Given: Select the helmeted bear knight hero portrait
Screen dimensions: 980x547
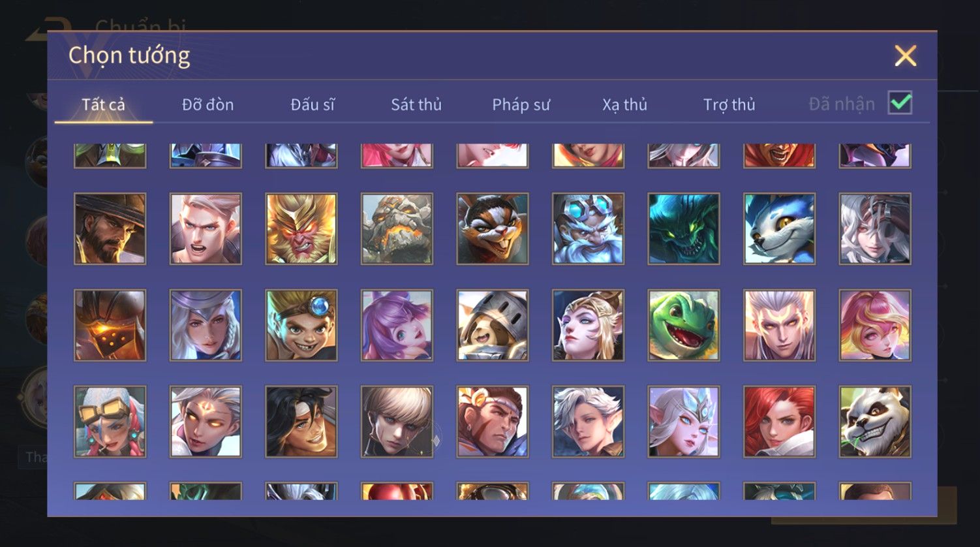Looking at the screenshot, I should (x=493, y=325).
